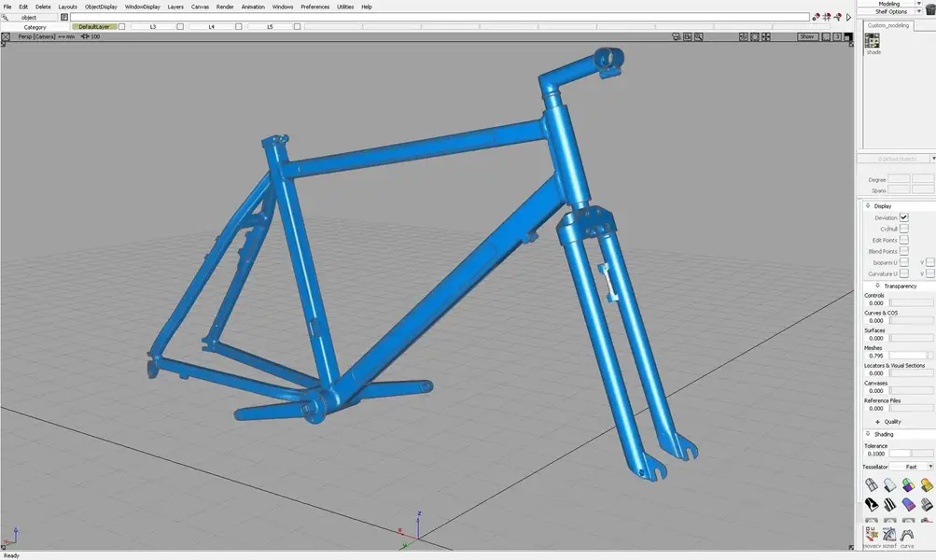Screen dimensions: 936x560
Task: Click the viewport dolly icon
Action: (743, 36)
